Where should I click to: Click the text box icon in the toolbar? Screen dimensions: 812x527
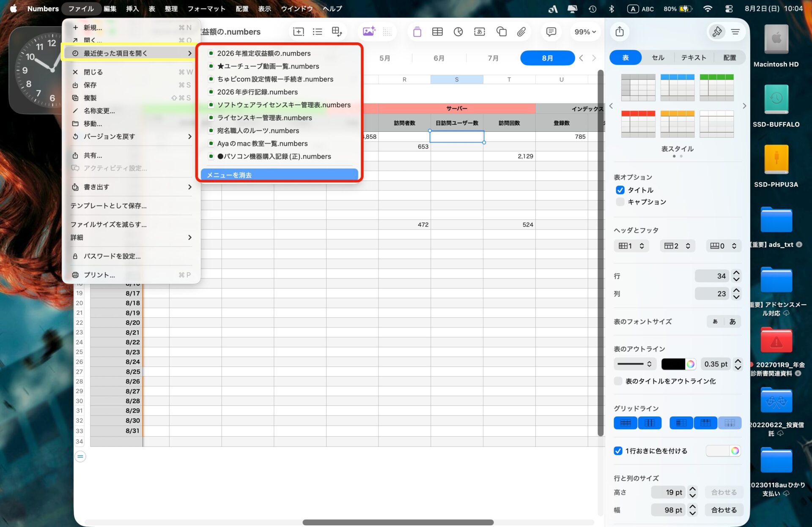pyautogui.click(x=480, y=32)
